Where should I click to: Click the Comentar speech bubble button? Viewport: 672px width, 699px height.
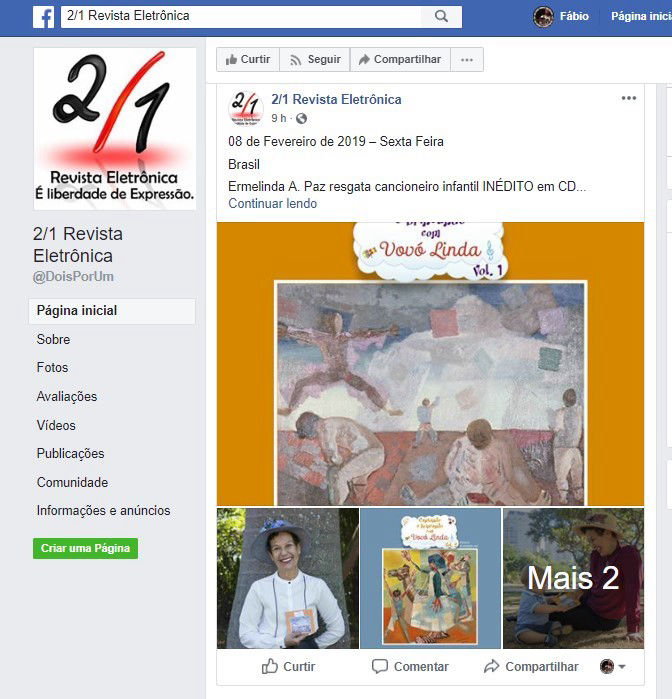point(410,666)
